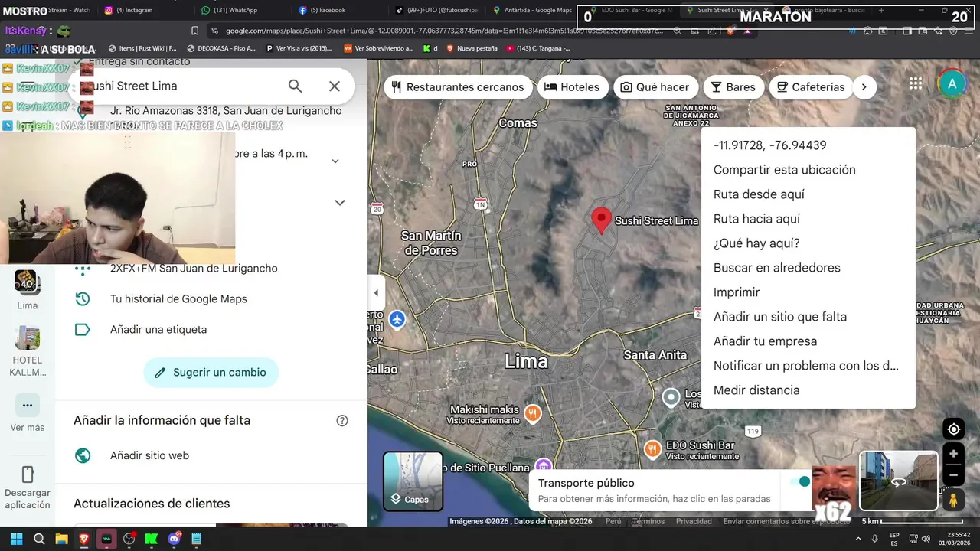Pick the Street View pegman icon
The height and width of the screenshot is (551, 980).
[x=953, y=500]
